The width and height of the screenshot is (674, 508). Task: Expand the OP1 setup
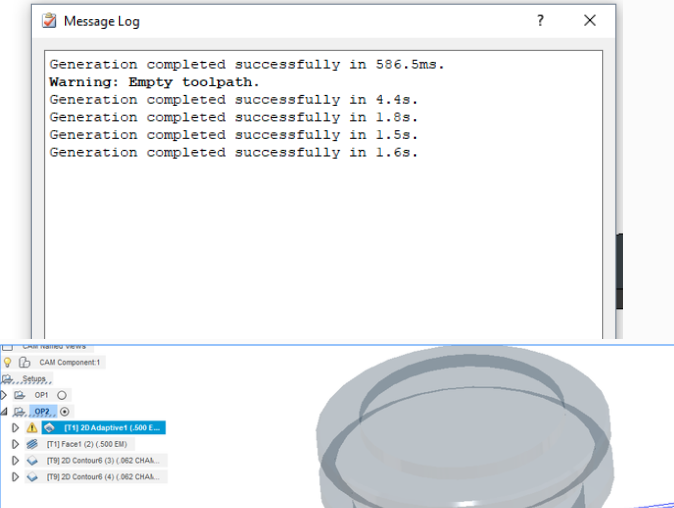[4, 395]
